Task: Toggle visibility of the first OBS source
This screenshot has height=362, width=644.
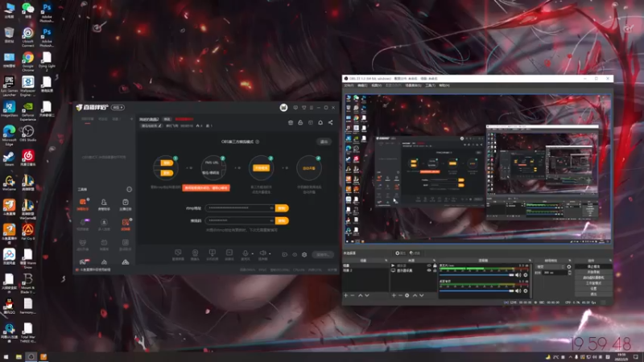Action: [429, 266]
